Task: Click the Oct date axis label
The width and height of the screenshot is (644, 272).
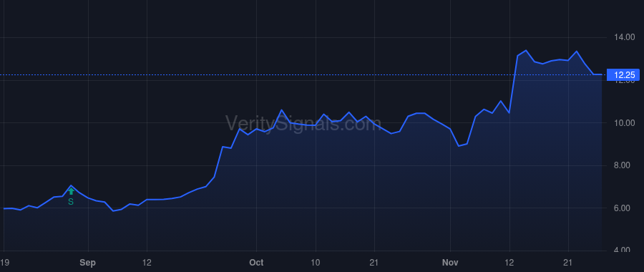Action: click(x=256, y=263)
